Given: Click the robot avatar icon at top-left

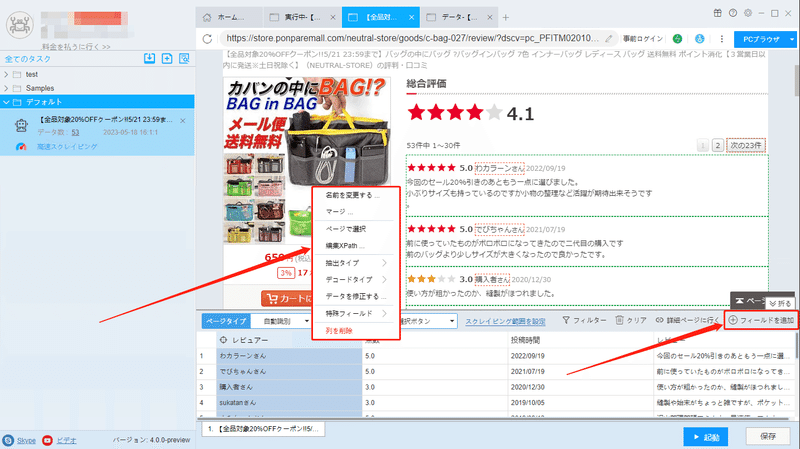Looking at the screenshot, I should 20,24.
